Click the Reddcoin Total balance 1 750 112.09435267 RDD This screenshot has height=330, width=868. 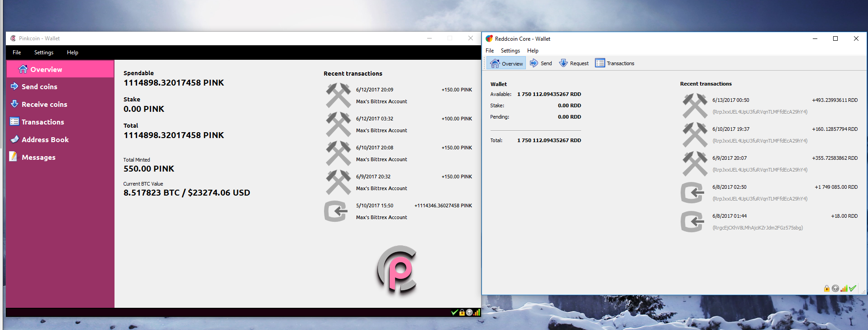[549, 140]
